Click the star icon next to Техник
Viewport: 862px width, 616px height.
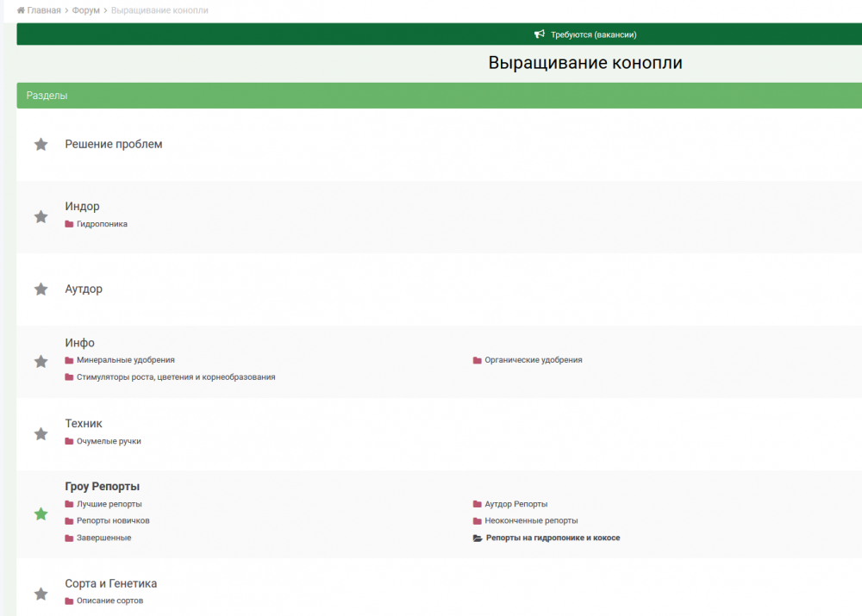pos(41,434)
